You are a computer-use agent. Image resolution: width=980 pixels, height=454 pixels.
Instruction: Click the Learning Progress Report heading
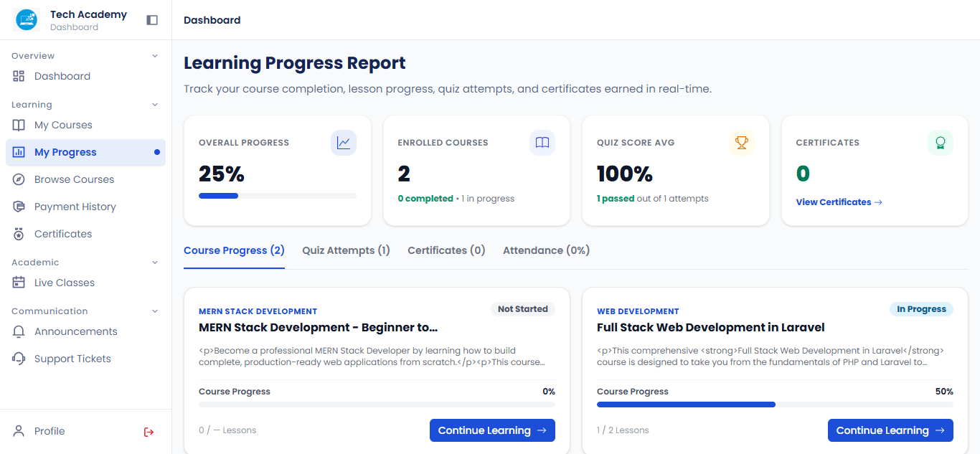pos(294,63)
